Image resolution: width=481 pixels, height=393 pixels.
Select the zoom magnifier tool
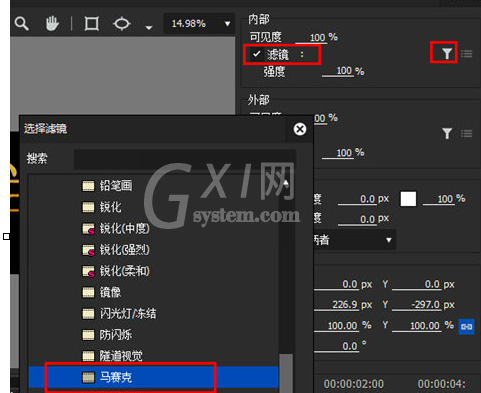[22, 24]
